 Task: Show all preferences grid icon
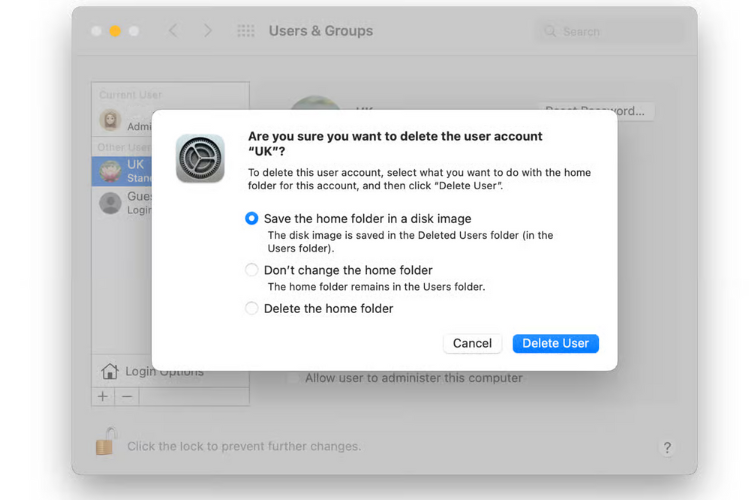[x=246, y=31]
